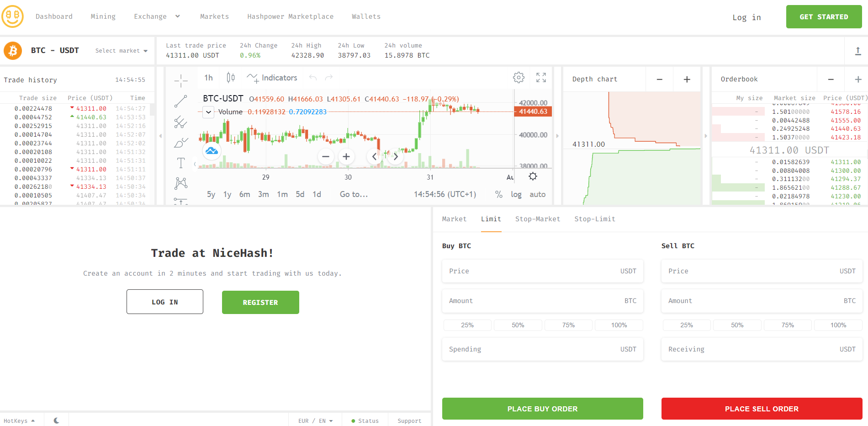Select the crosshair cursor tool in chart
Image resolution: width=868 pixels, height=426 pixels.
(x=181, y=80)
